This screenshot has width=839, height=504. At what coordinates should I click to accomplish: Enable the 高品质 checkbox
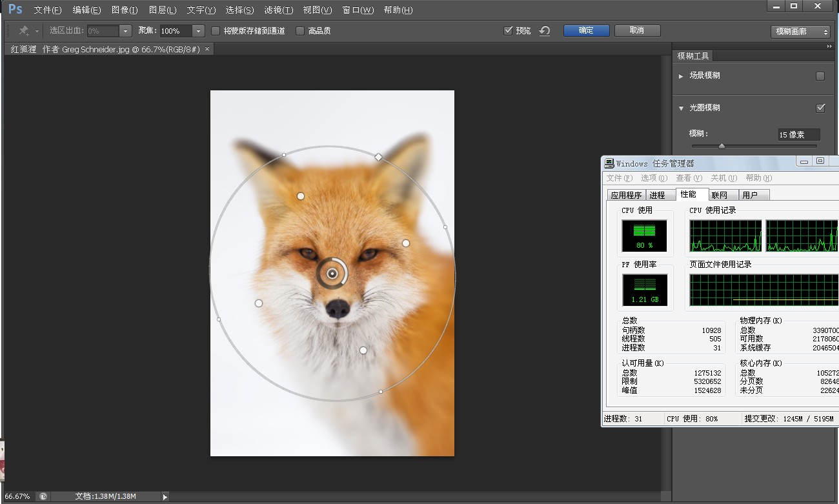click(300, 30)
